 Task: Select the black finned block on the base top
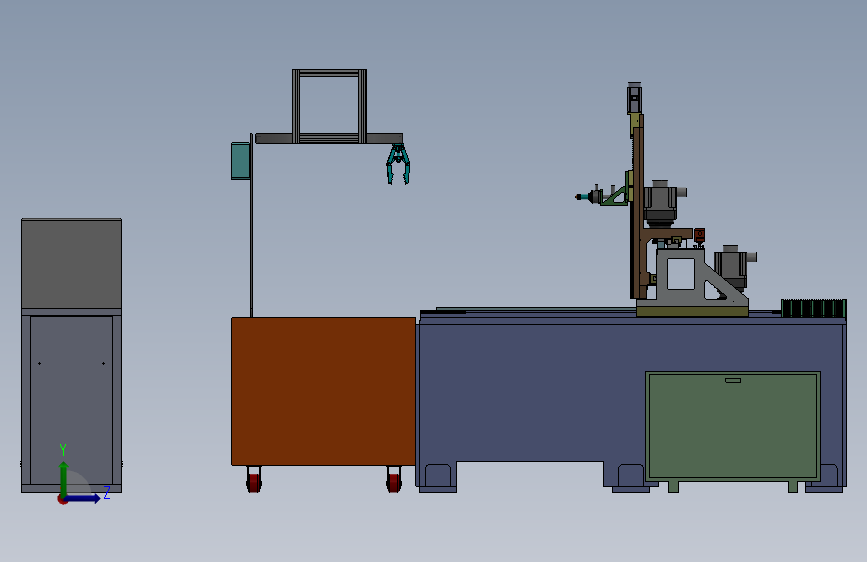click(x=813, y=308)
